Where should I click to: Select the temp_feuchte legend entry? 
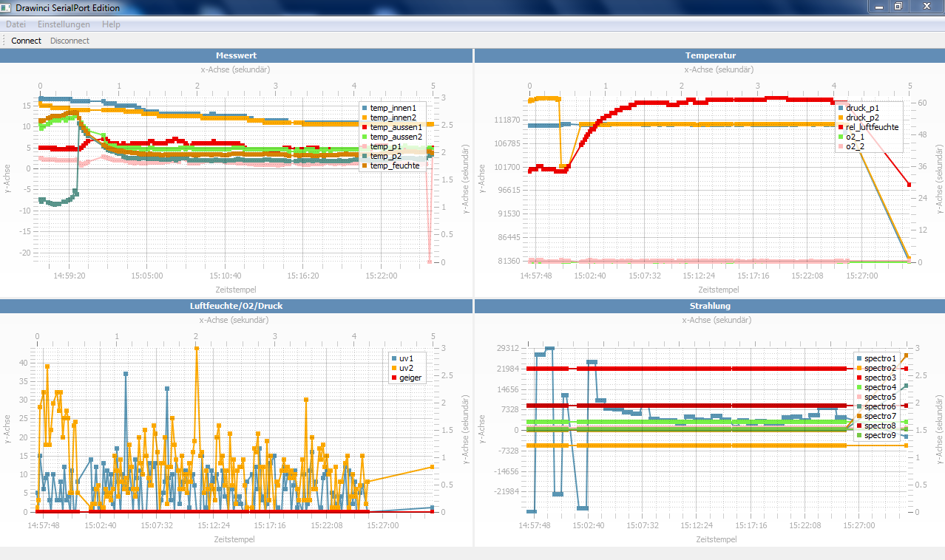(x=390, y=165)
